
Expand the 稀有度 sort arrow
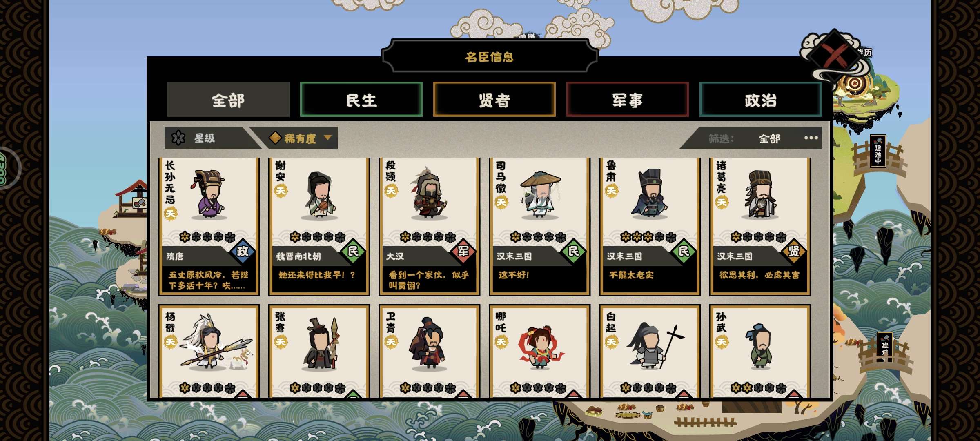pos(327,138)
